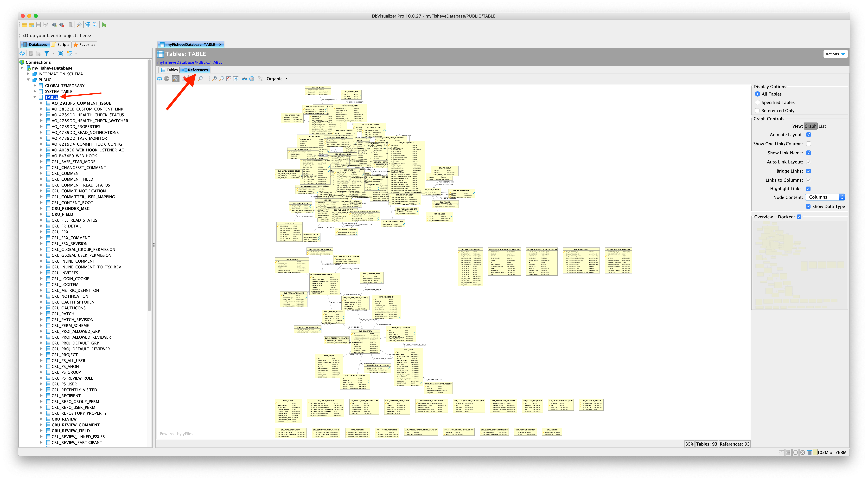Enable Show One Link/Column checkbox
The image size is (868, 480).
pos(808,144)
